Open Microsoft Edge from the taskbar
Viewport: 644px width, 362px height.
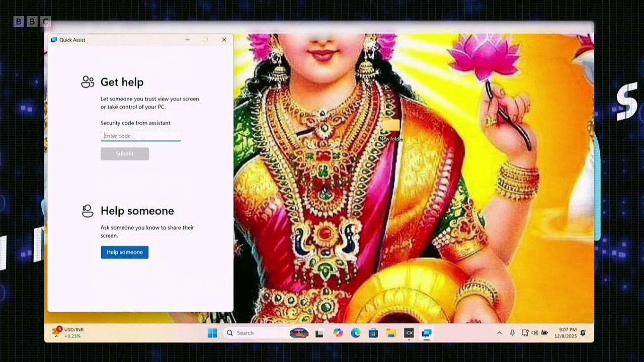356,333
